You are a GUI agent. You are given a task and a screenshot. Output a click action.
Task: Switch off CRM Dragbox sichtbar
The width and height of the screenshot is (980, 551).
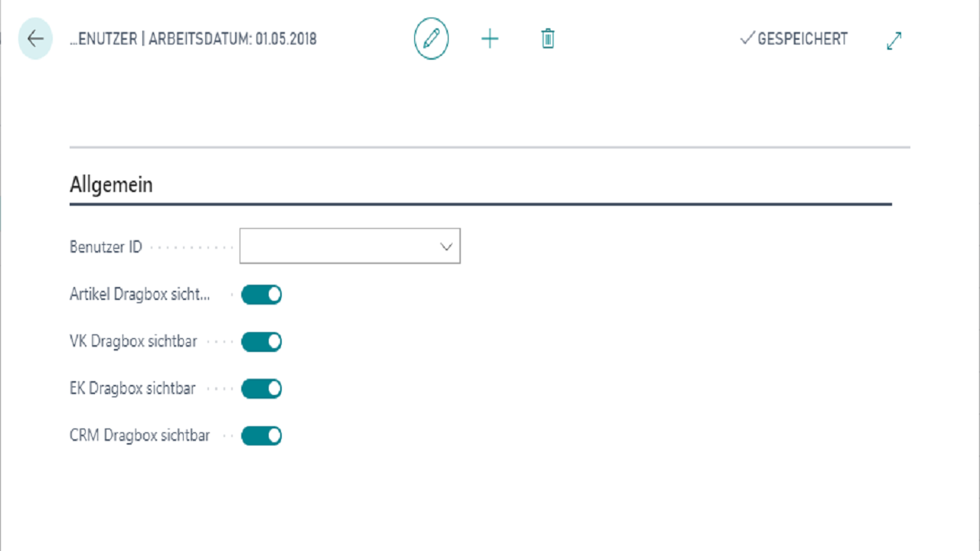click(262, 436)
